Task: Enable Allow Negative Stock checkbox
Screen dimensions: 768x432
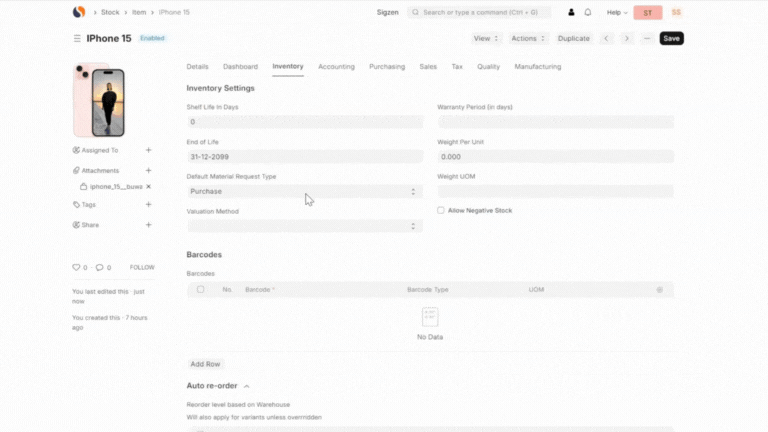Action: point(441,210)
